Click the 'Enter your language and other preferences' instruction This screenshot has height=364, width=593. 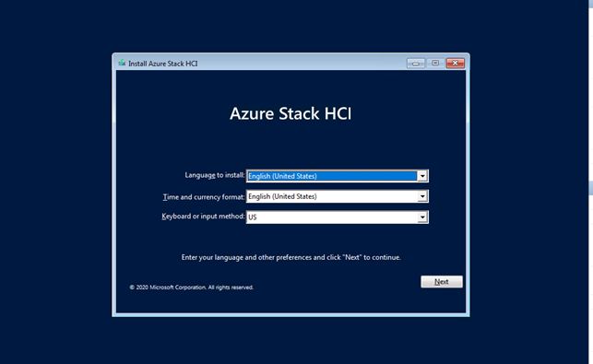click(291, 257)
